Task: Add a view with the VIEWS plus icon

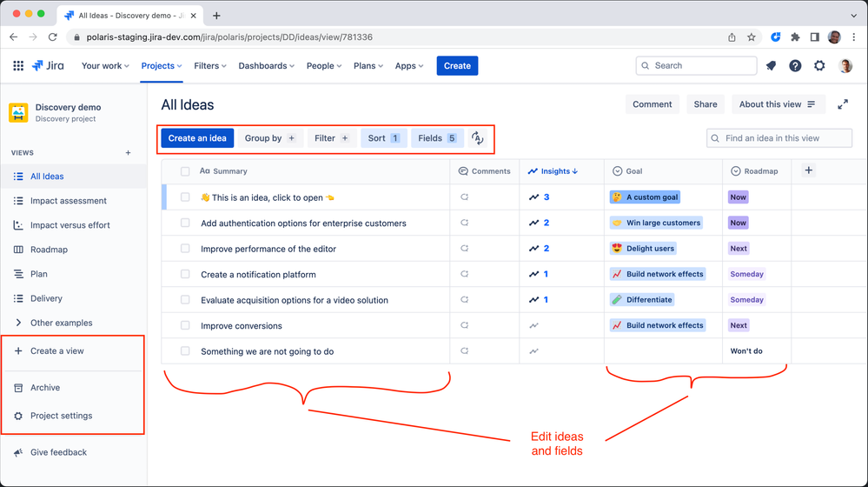Action: click(128, 152)
